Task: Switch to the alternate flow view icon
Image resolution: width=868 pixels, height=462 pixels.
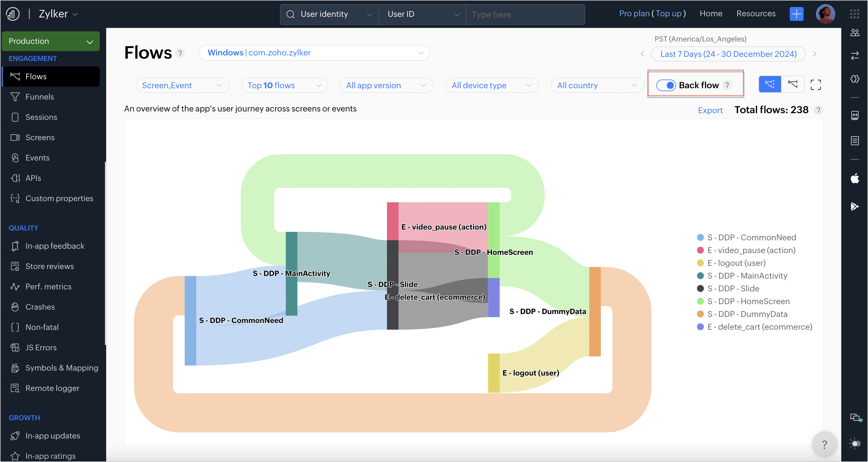Action: [793, 84]
